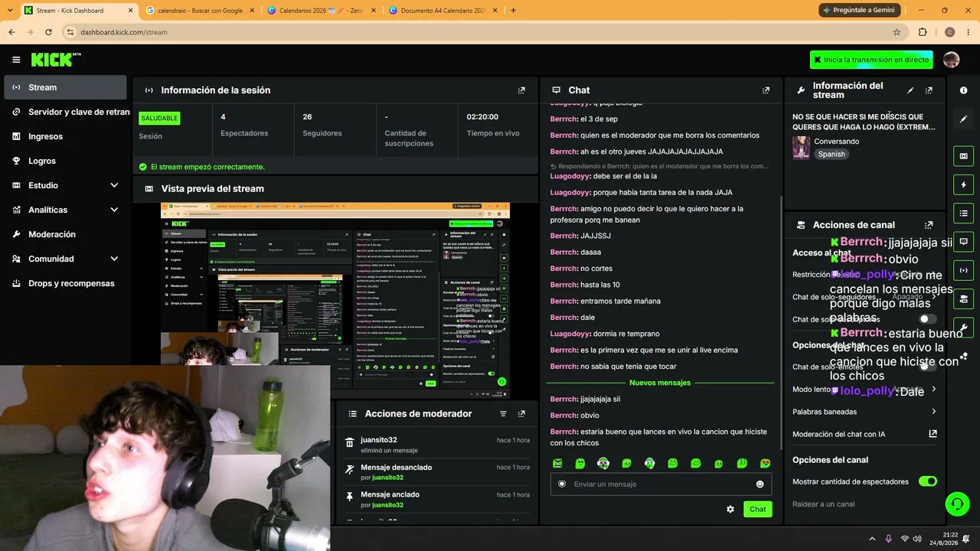Click the list icon in right sidebar

963,213
